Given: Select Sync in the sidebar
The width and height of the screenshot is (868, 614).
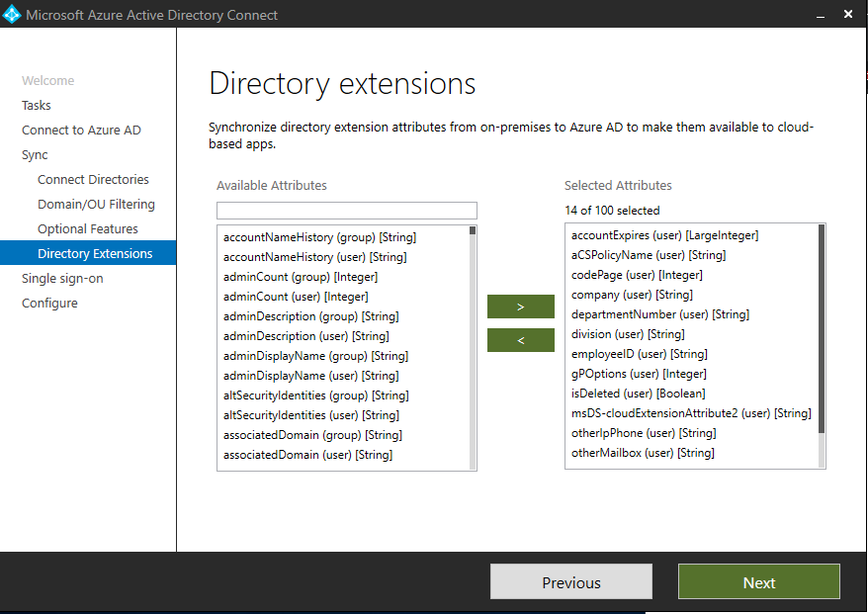Looking at the screenshot, I should (35, 154).
